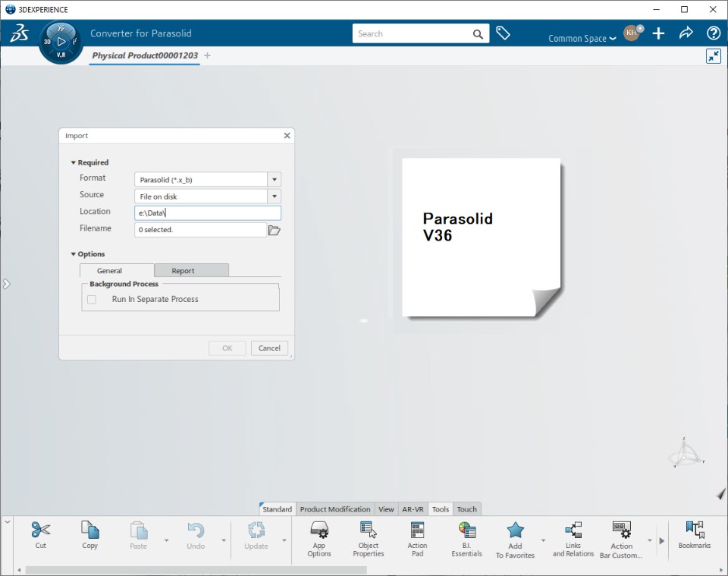Cancel the Import dialog

click(269, 348)
